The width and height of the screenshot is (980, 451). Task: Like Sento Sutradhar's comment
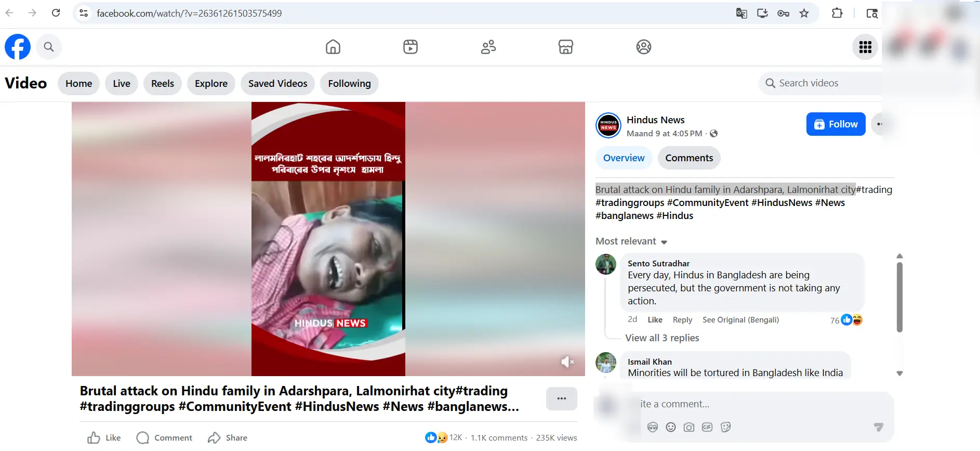coord(655,320)
